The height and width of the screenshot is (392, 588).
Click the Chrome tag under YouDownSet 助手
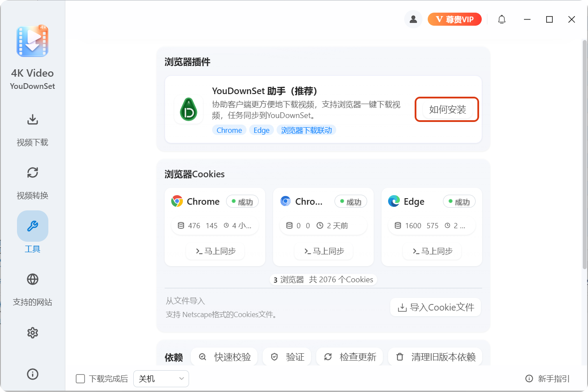[229, 130]
